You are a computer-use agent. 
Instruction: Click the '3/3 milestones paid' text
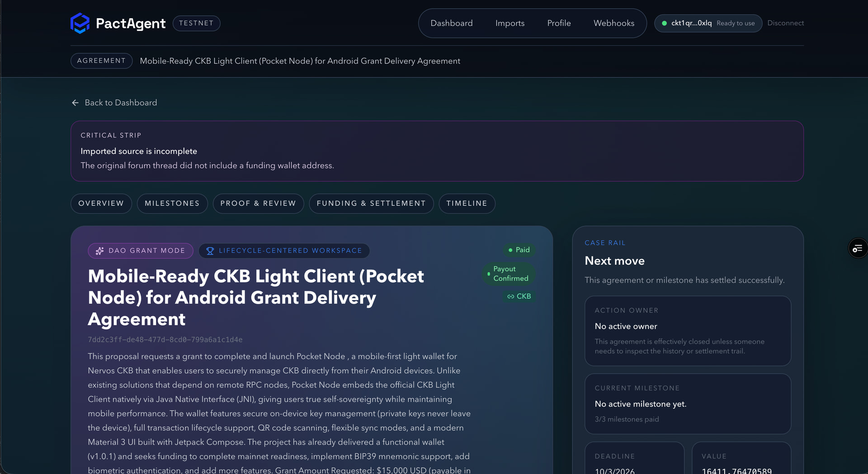[627, 419]
